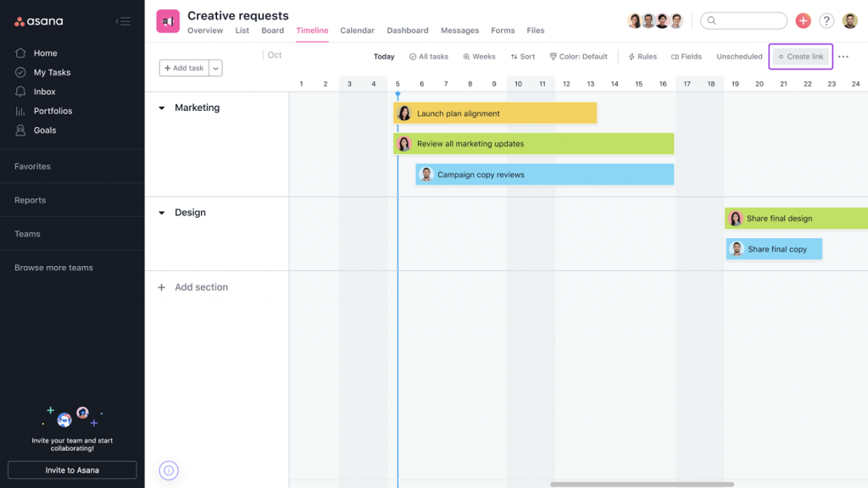Image resolution: width=868 pixels, height=488 pixels.
Task: Open the Color: Default option
Action: (578, 57)
